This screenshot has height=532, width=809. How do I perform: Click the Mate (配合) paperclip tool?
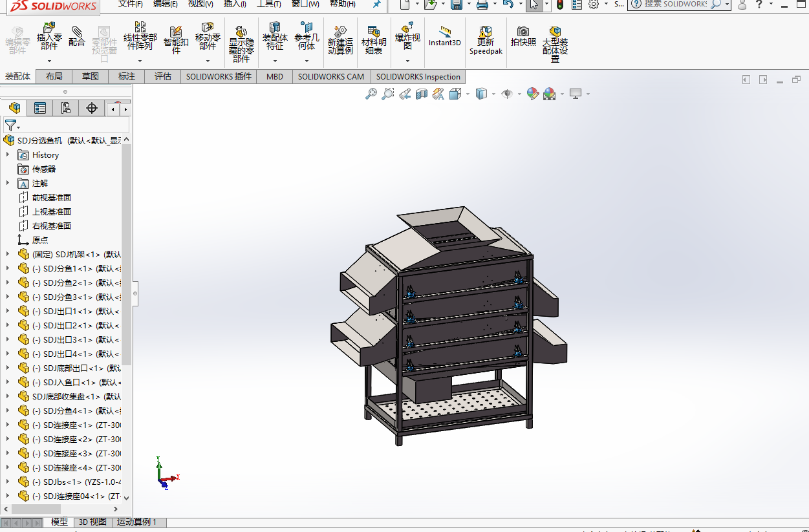(x=76, y=36)
